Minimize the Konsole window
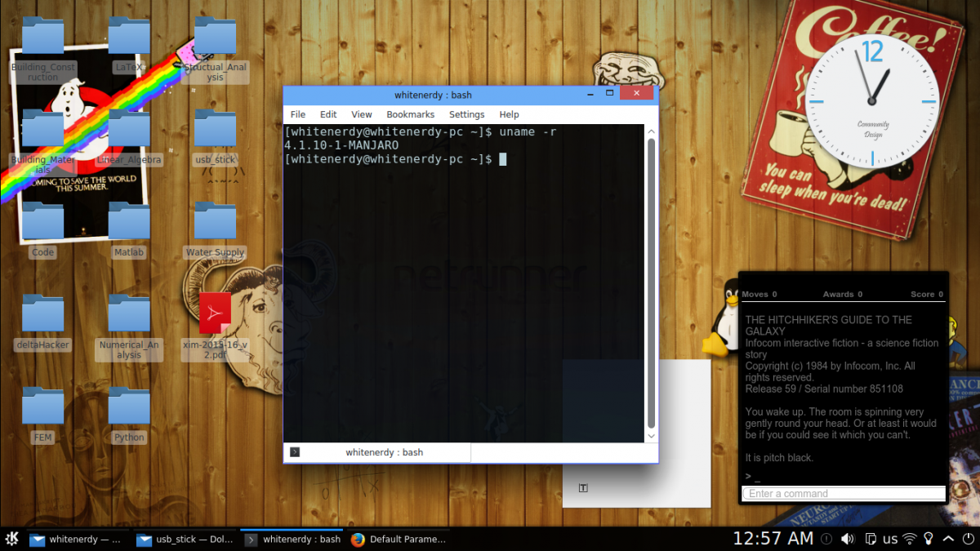 point(590,94)
